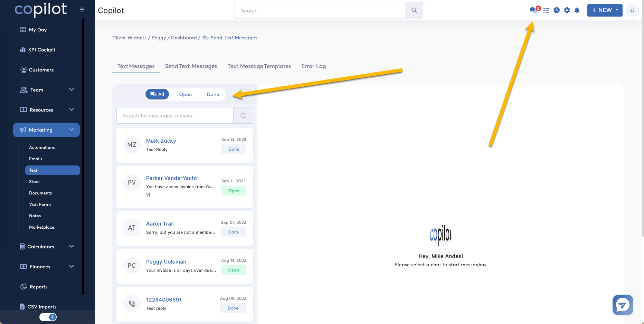Open Aaron Trail conversation name link
Screen dimensions: 644x324
click(x=160, y=224)
